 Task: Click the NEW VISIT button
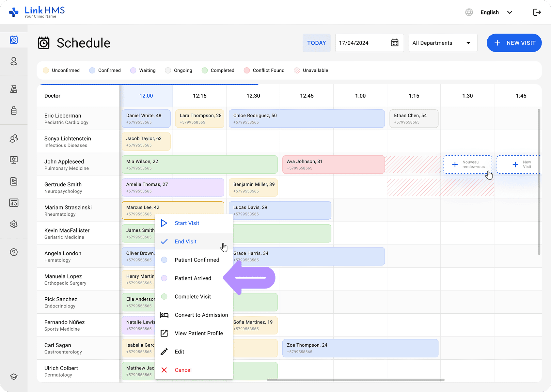514,43
